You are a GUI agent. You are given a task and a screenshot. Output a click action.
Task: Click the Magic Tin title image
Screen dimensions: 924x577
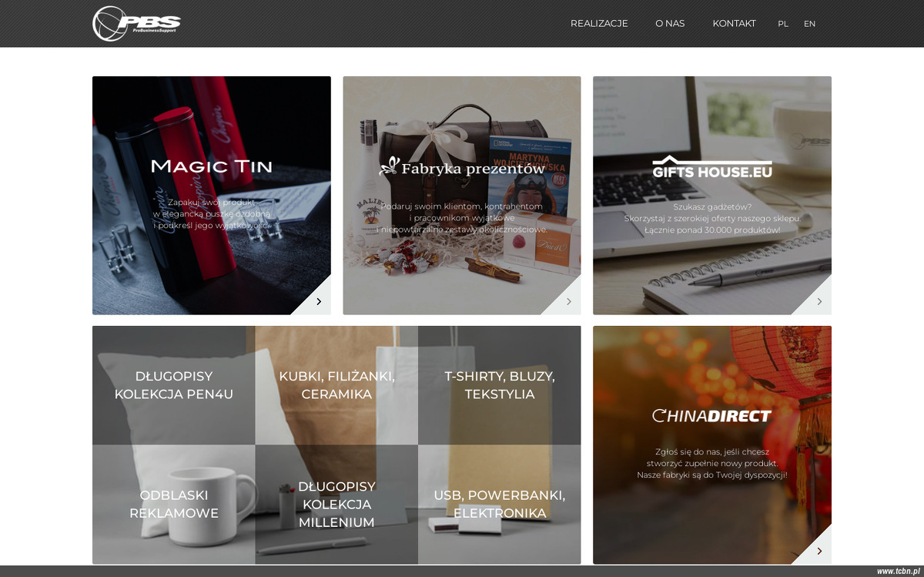click(x=212, y=166)
